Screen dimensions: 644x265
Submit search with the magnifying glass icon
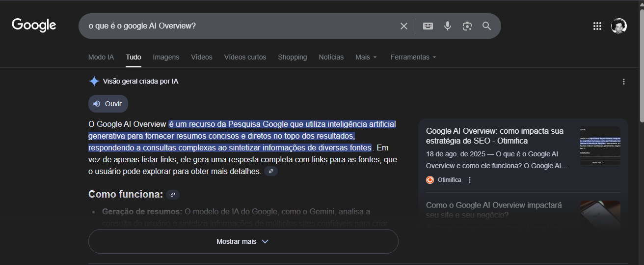click(487, 26)
